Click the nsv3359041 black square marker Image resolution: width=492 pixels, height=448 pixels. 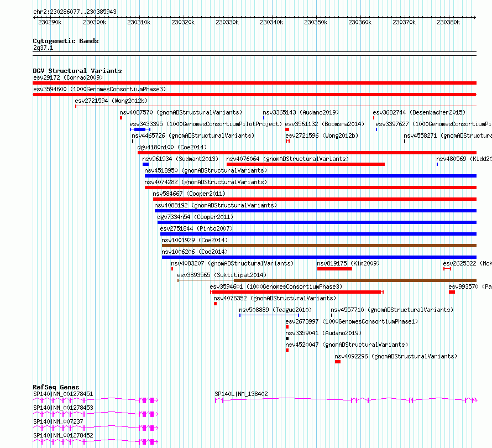coord(287,338)
